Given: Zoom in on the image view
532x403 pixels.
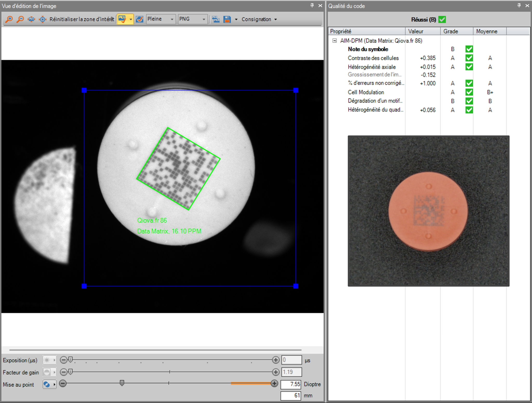Looking at the screenshot, I should tap(9, 19).
